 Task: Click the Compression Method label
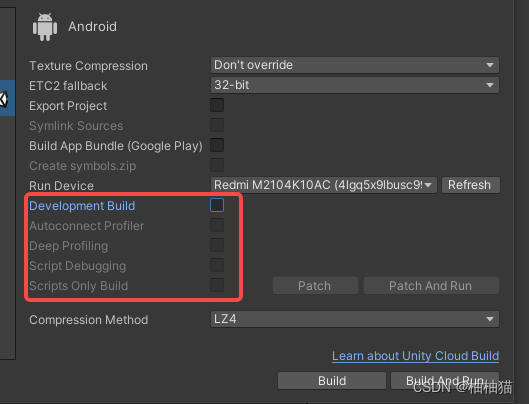click(x=88, y=320)
